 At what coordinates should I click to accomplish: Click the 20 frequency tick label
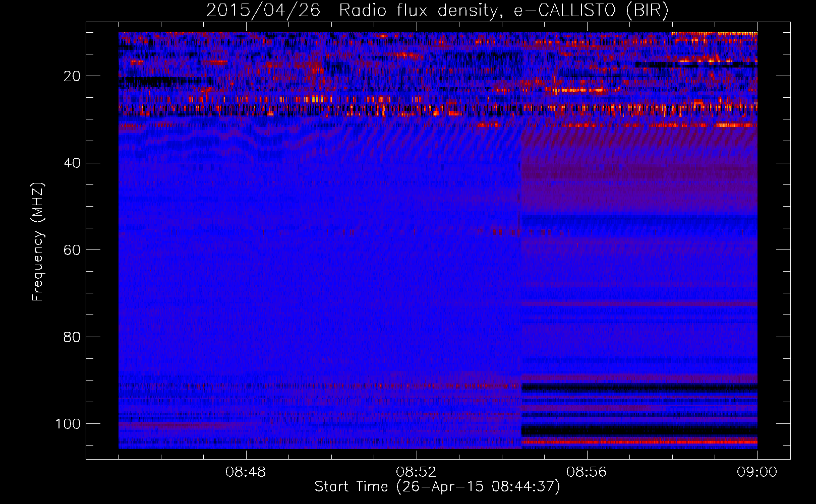coord(73,76)
